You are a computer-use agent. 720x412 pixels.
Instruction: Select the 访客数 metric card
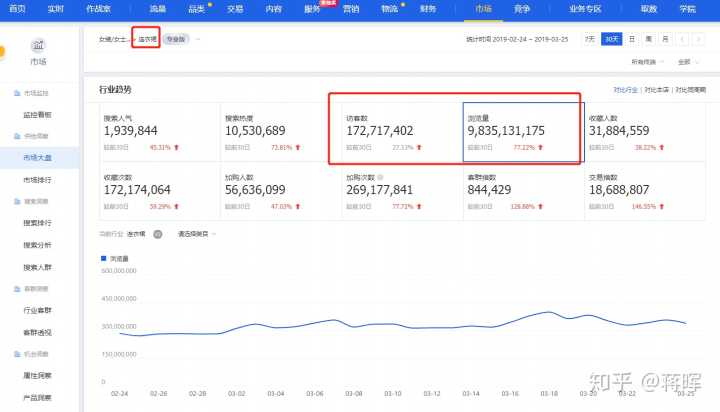coord(400,130)
